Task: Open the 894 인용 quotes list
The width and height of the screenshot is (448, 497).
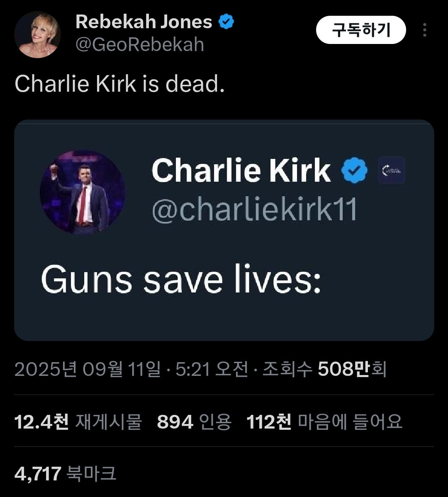Action: (194, 422)
